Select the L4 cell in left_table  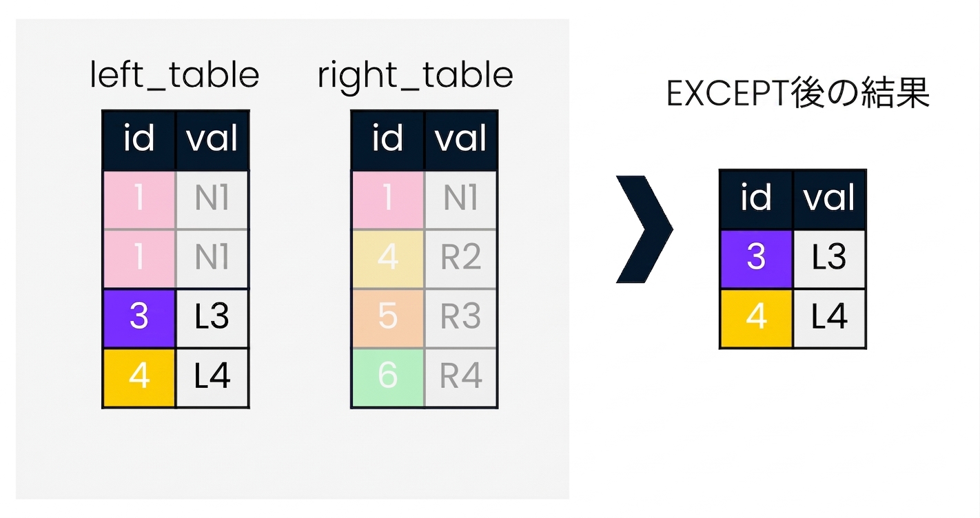212,377
